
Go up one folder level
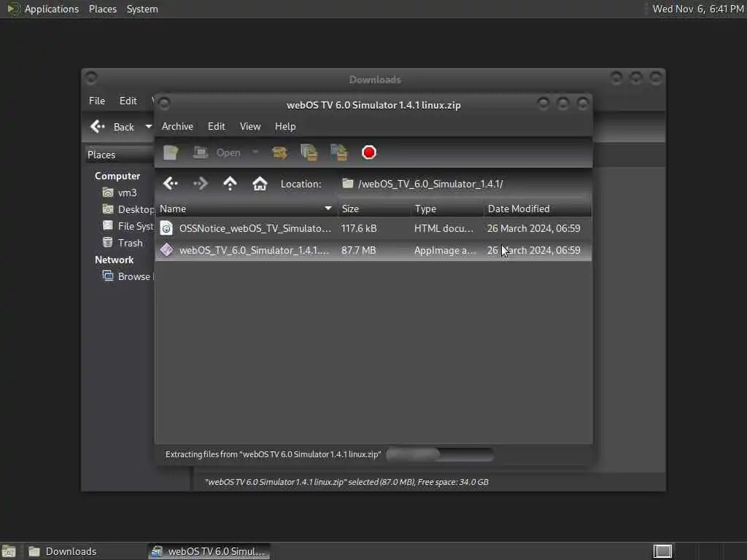(x=230, y=184)
